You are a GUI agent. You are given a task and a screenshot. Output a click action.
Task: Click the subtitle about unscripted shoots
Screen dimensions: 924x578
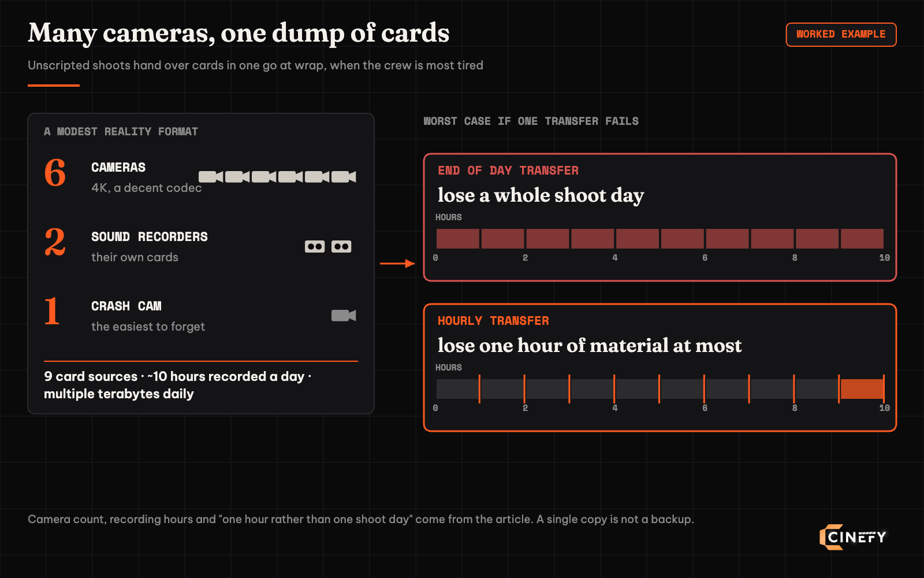pyautogui.click(x=255, y=65)
